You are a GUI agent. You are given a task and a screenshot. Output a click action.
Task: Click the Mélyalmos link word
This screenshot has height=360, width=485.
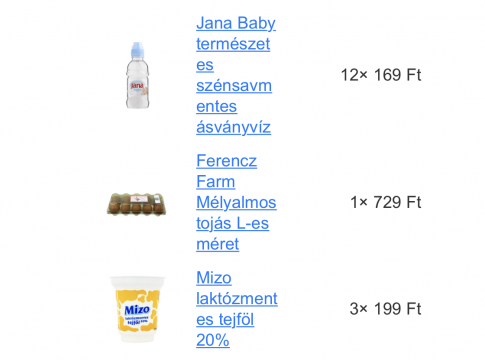(236, 202)
